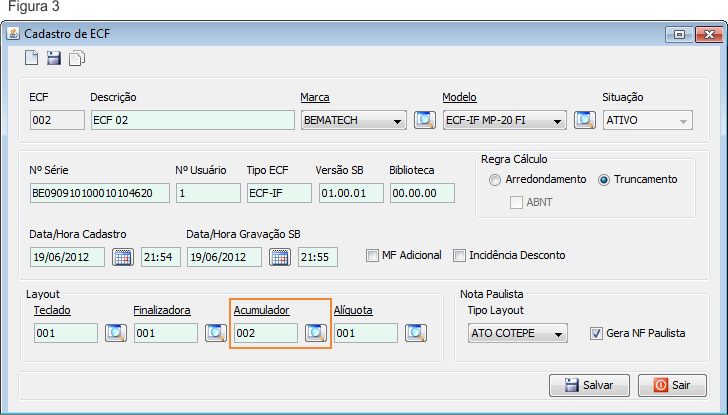Click the New record icon in toolbar

tap(32, 59)
